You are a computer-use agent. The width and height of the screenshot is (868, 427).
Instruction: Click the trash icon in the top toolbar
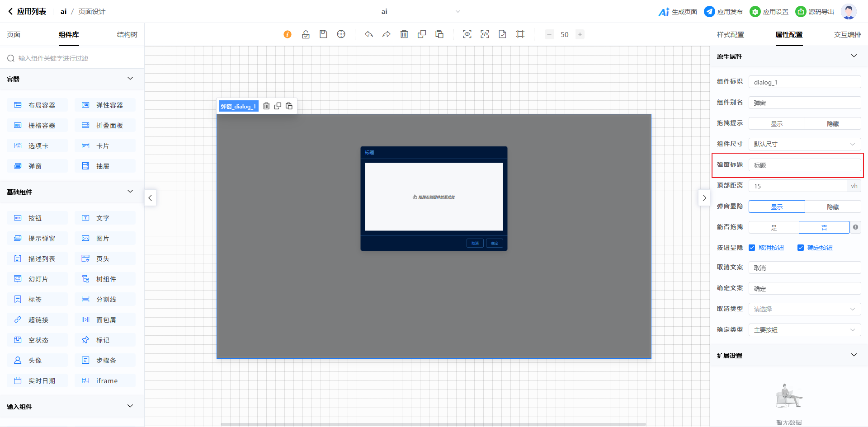coord(404,34)
